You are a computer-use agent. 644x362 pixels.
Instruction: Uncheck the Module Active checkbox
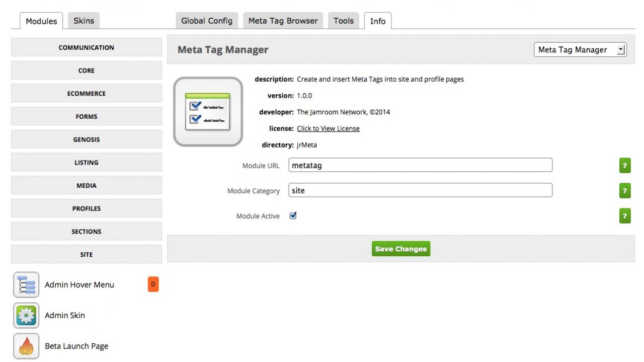(293, 215)
